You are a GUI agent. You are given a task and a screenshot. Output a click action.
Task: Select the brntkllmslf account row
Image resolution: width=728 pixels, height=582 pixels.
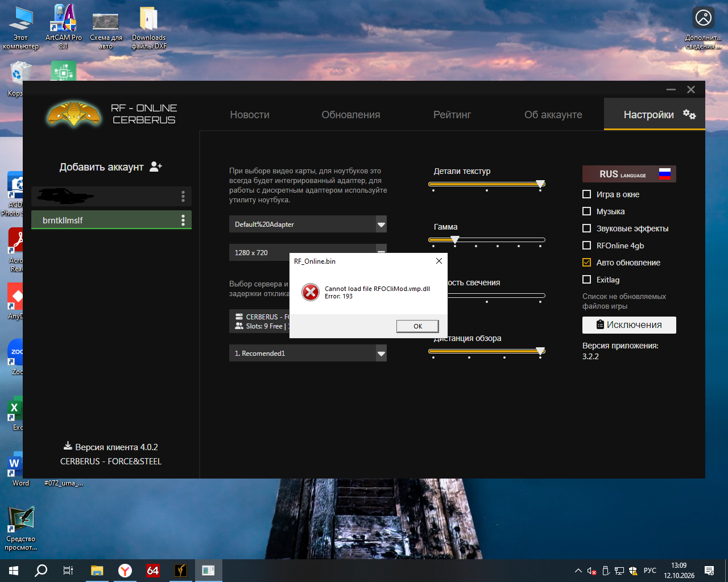point(111,220)
